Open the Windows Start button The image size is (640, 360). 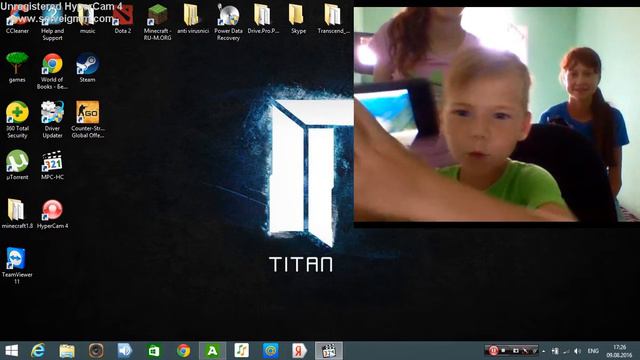click(x=11, y=351)
